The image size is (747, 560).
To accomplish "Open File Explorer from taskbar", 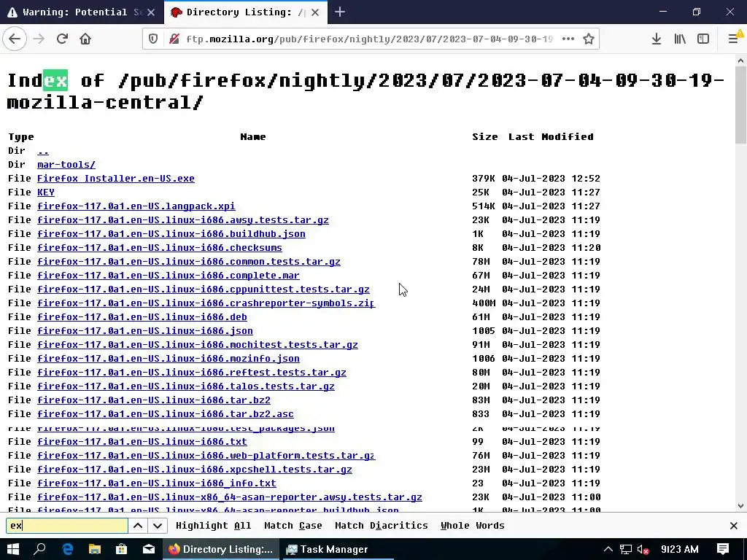I will (x=95, y=549).
